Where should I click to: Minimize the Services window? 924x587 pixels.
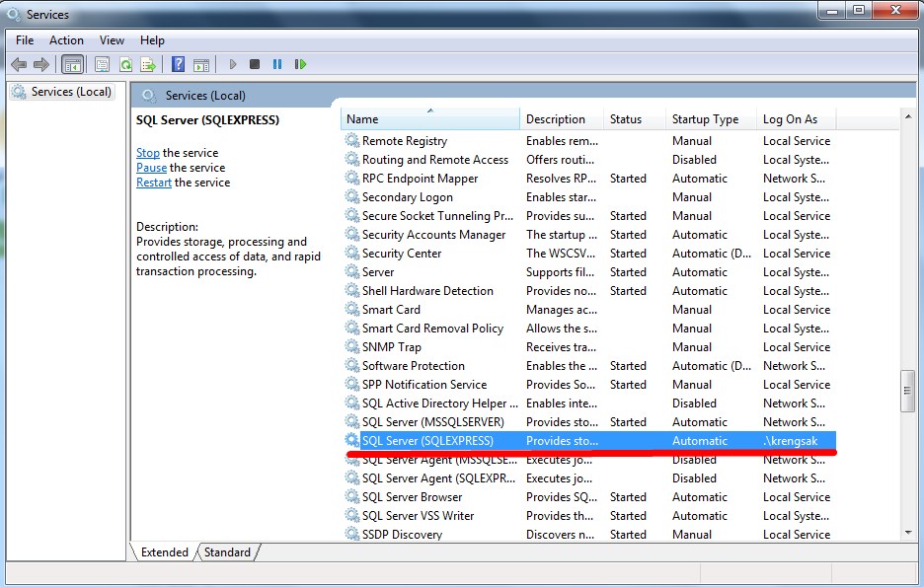(x=832, y=11)
